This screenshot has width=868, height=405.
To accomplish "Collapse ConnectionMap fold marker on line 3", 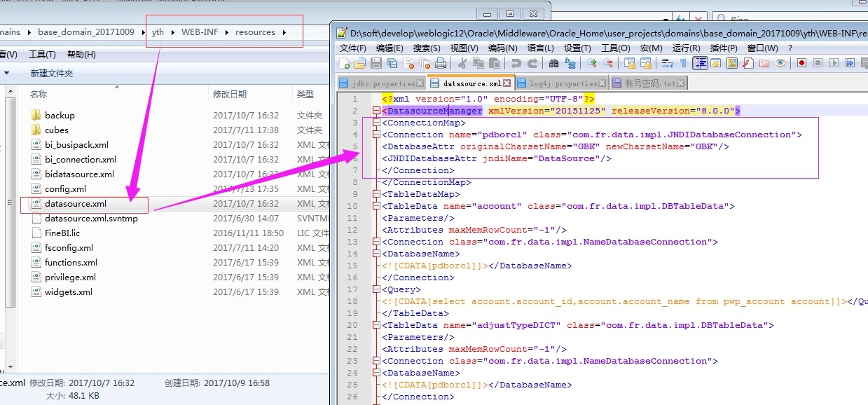I will (376, 123).
